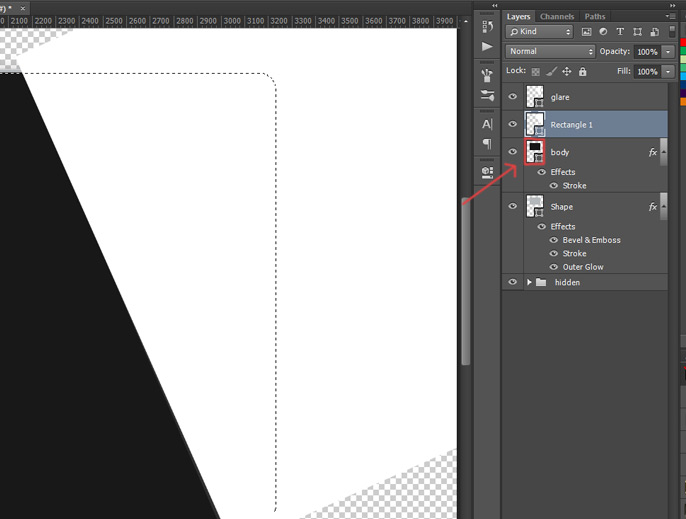Viewport: 686px width, 519px height.
Task: Click the body layer thumbnail
Action: (x=535, y=152)
